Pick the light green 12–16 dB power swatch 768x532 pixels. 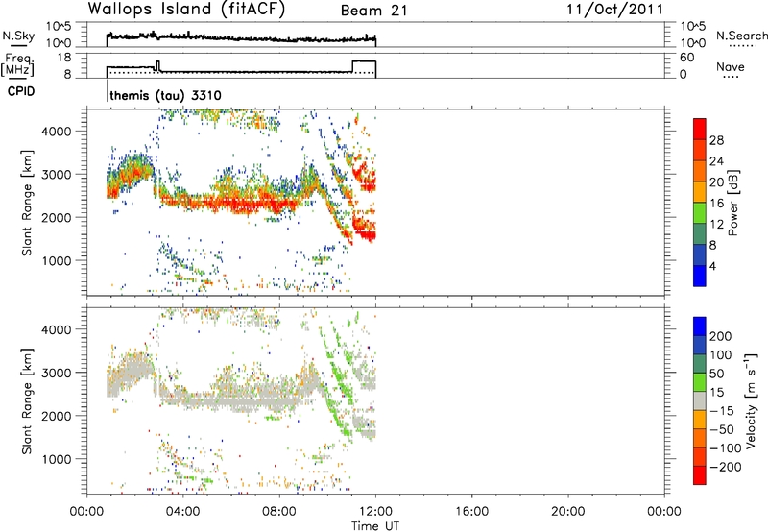coord(700,213)
